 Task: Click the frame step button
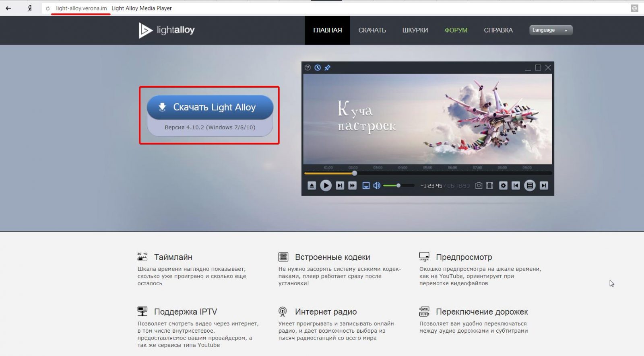pyautogui.click(x=340, y=185)
